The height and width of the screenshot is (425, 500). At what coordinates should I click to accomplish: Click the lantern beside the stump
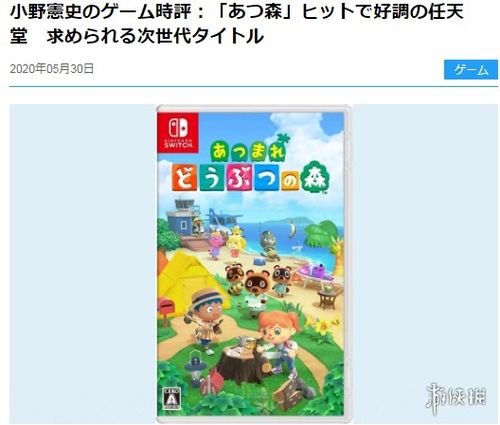(195, 367)
